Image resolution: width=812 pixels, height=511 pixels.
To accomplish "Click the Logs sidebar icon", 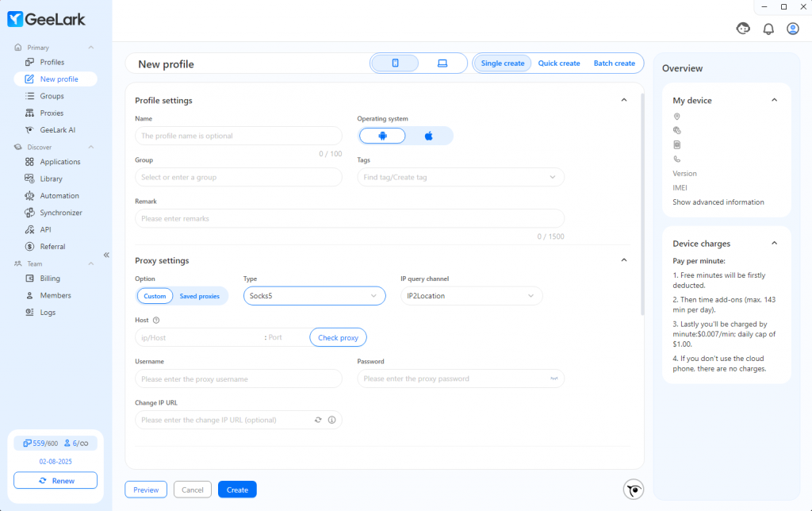I will coord(29,313).
